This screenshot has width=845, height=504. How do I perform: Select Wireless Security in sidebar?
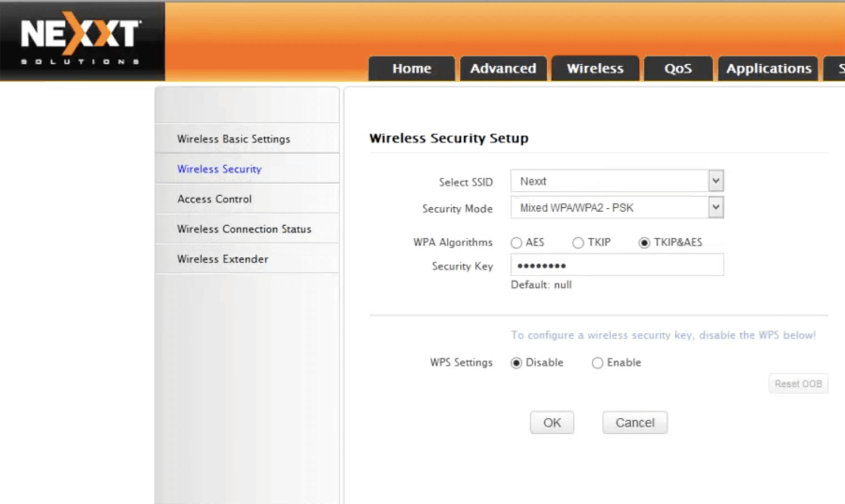(219, 169)
